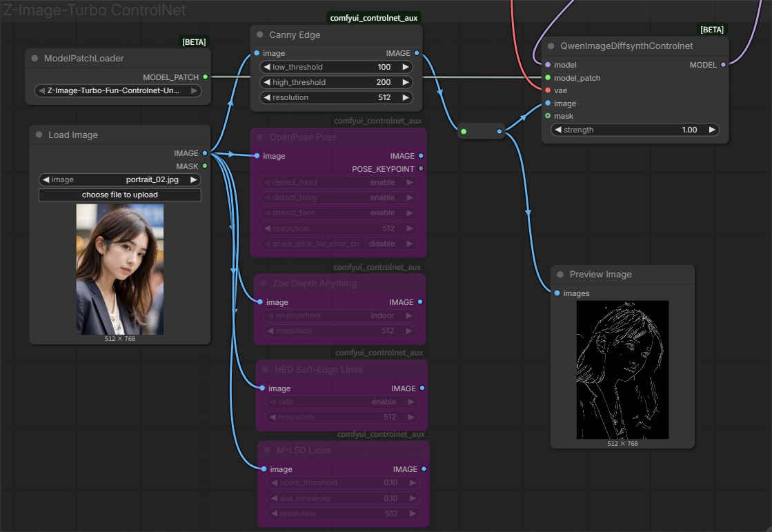Click the Canny Edge IMAGE output socket
The width and height of the screenshot is (772, 532).
coord(416,53)
